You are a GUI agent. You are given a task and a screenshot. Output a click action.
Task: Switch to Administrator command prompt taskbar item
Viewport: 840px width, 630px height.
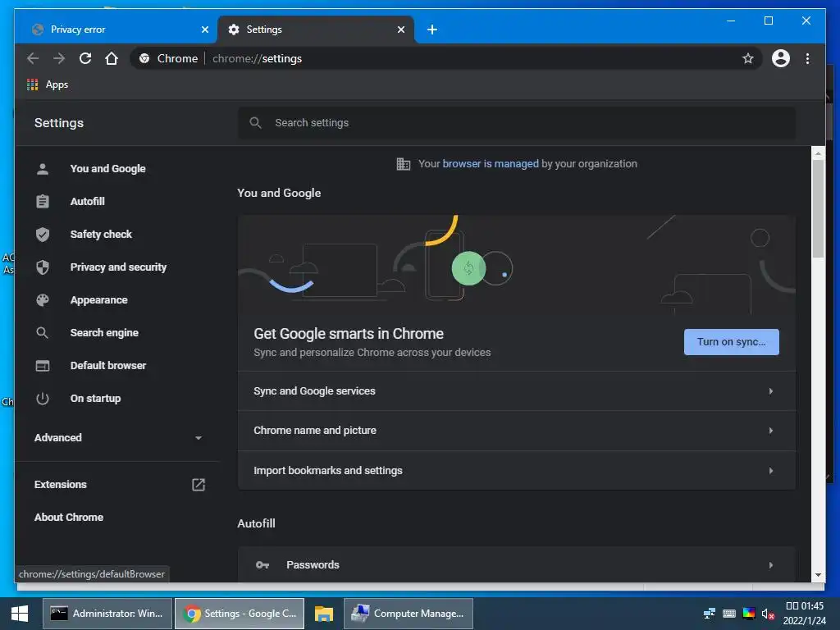click(107, 614)
